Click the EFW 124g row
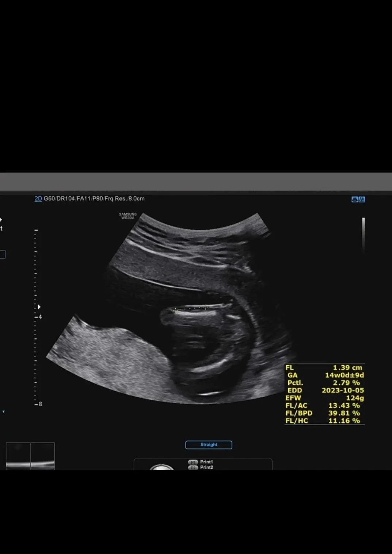The width and height of the screenshot is (392, 554). 324,398
